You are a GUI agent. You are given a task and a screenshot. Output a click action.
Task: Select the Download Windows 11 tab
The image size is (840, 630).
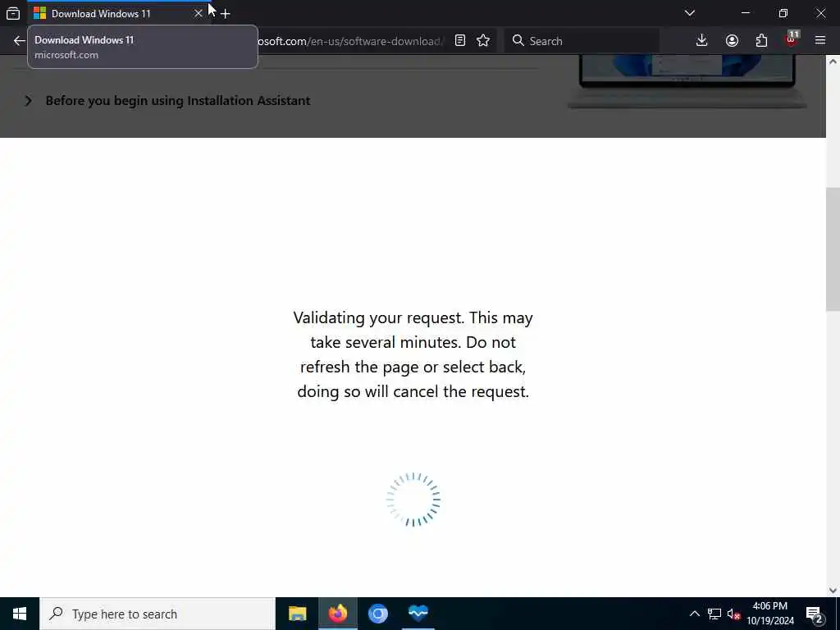click(118, 13)
